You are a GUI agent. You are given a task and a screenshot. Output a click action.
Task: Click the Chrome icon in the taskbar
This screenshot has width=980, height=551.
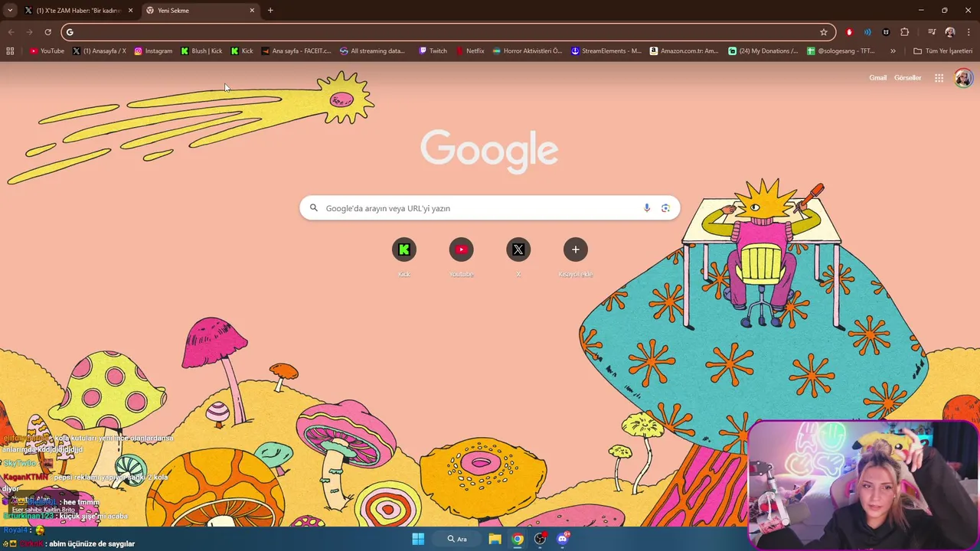pos(518,539)
